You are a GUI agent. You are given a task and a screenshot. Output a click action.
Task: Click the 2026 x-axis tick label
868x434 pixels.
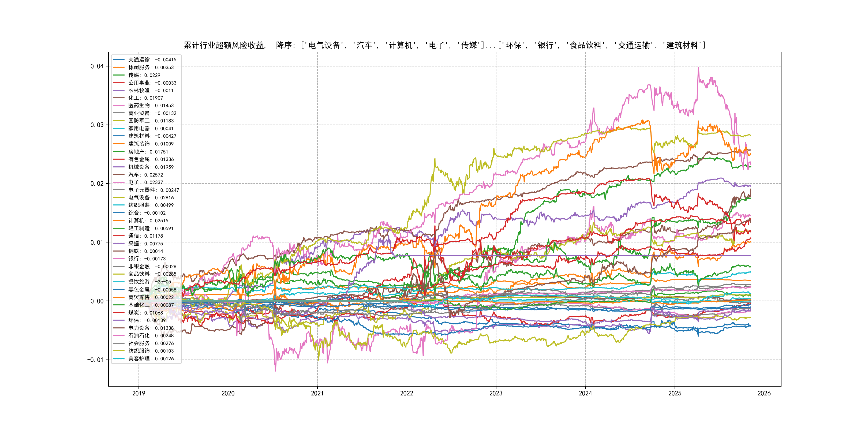point(764,393)
